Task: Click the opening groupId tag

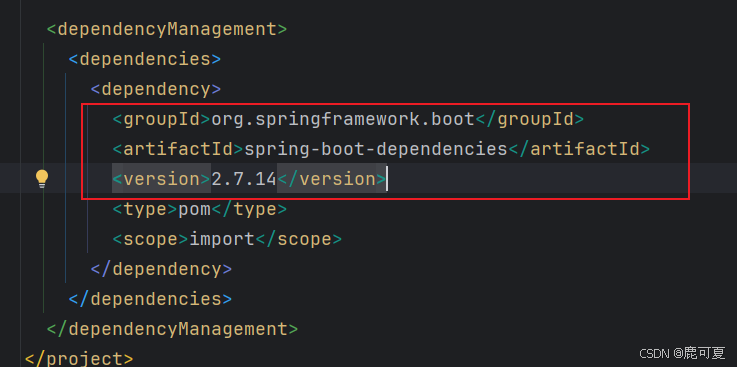Action: click(162, 119)
